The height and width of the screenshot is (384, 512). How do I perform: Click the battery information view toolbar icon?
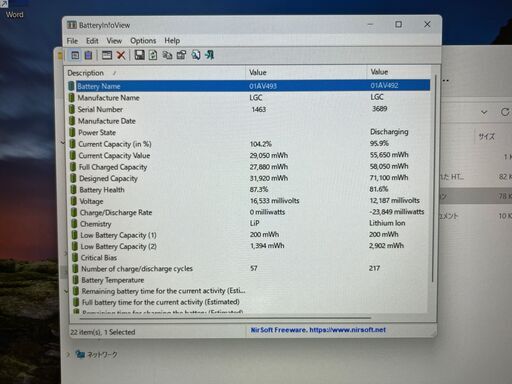point(75,55)
